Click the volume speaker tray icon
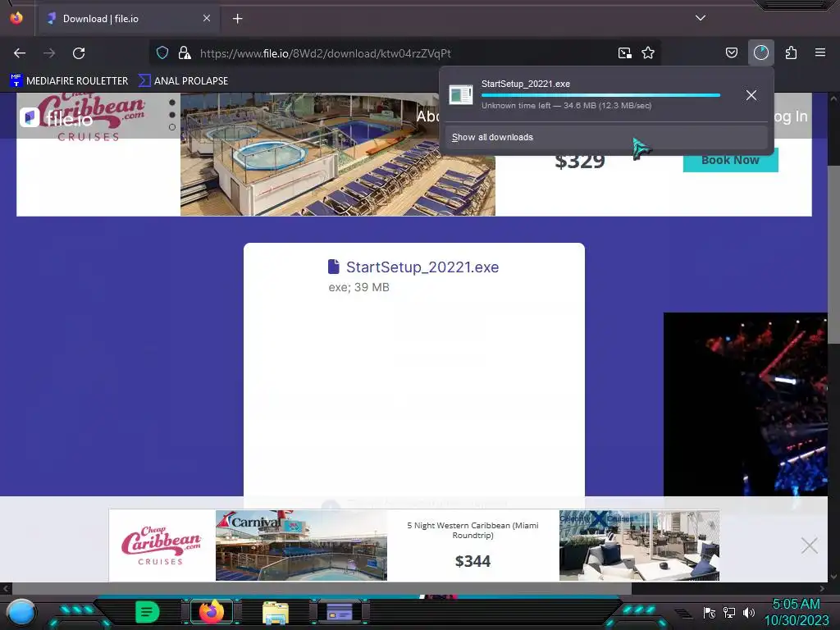This screenshot has width=840, height=630. 749,612
